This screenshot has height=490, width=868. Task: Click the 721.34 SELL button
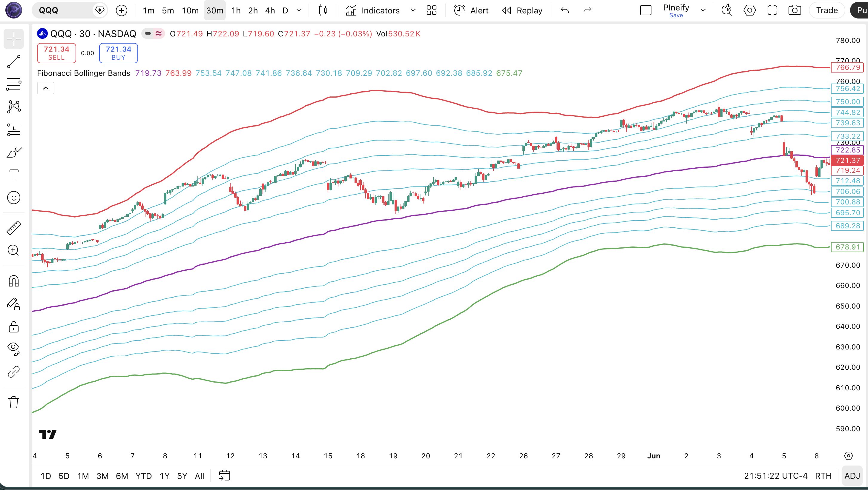pyautogui.click(x=56, y=53)
